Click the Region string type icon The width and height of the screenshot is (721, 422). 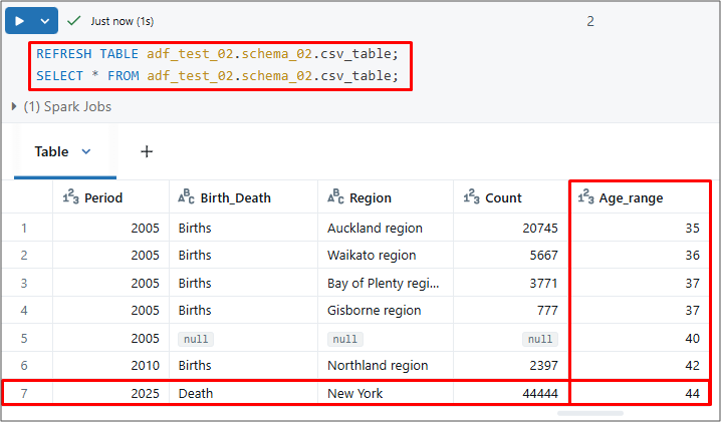coord(335,198)
